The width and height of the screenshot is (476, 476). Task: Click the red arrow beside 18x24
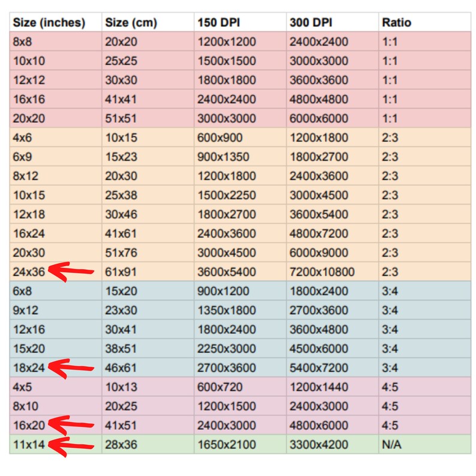click(x=71, y=368)
